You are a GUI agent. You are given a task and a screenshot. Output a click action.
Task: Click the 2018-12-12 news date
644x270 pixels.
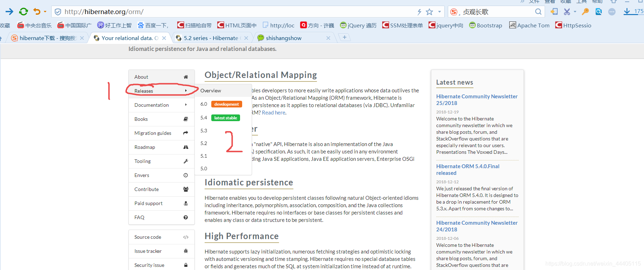tap(447, 182)
